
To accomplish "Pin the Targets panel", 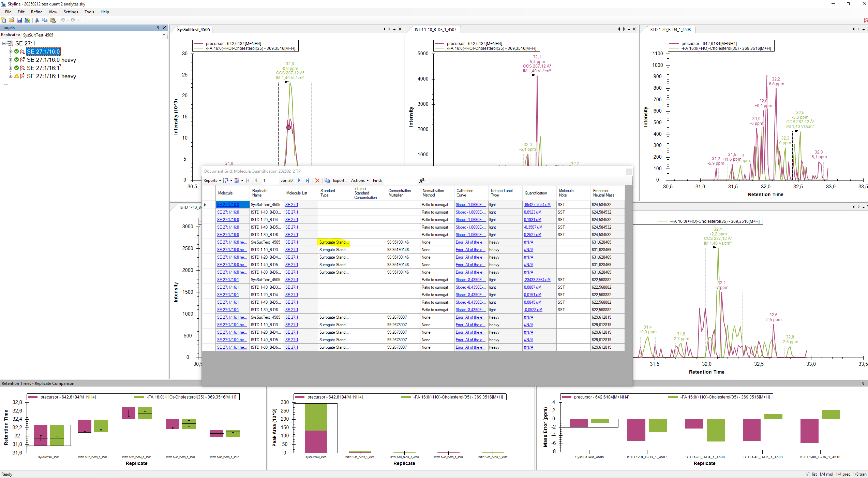I will click(x=158, y=28).
